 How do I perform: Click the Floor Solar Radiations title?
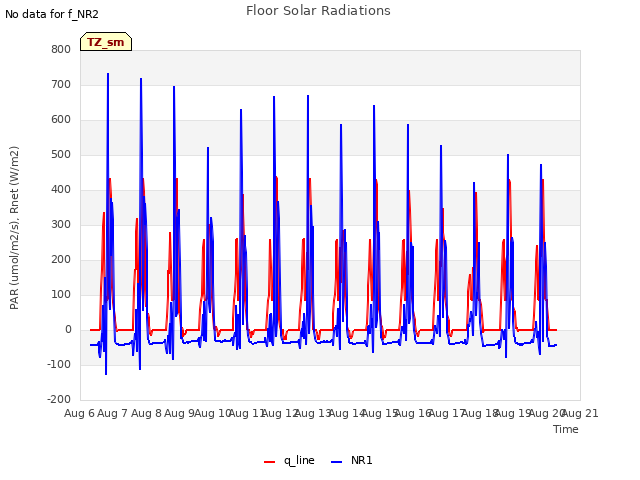click(318, 11)
